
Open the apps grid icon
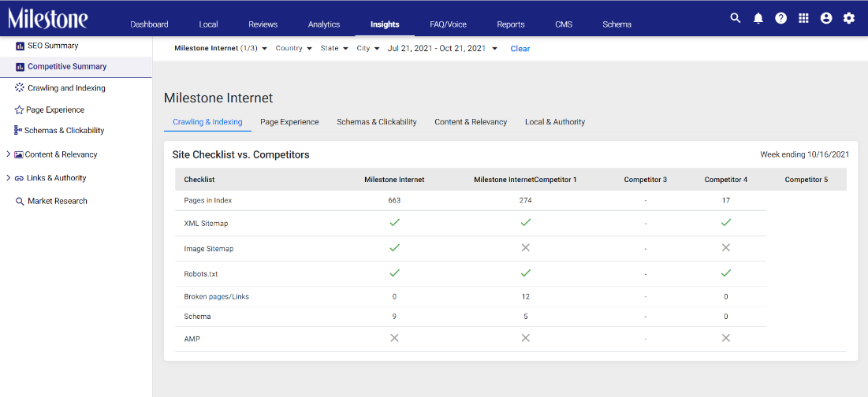(804, 18)
